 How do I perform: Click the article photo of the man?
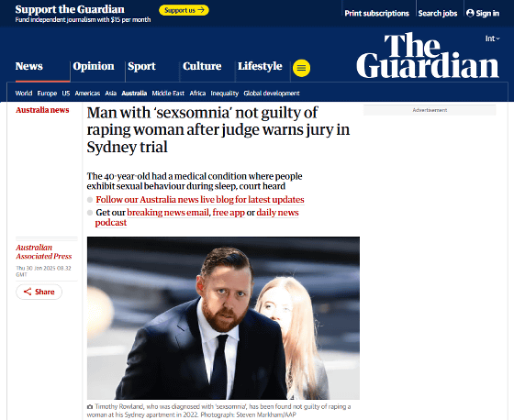[x=223, y=318]
